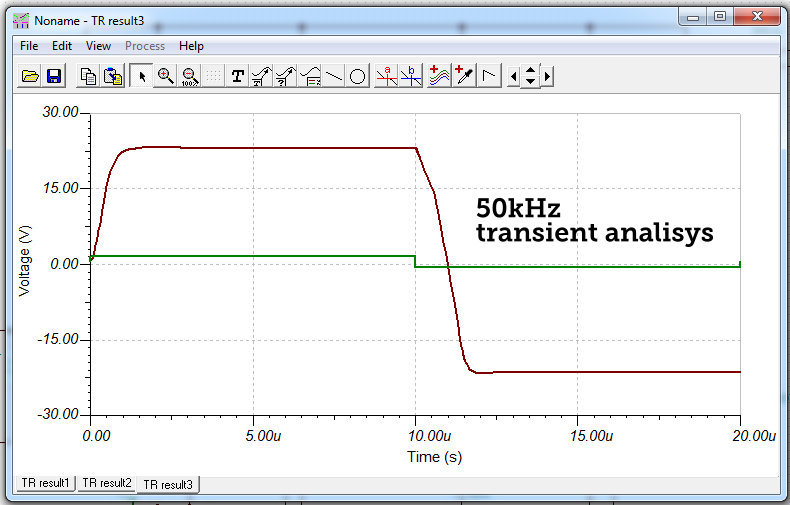Select the line drawing tool
The image size is (790, 505).
(x=334, y=76)
